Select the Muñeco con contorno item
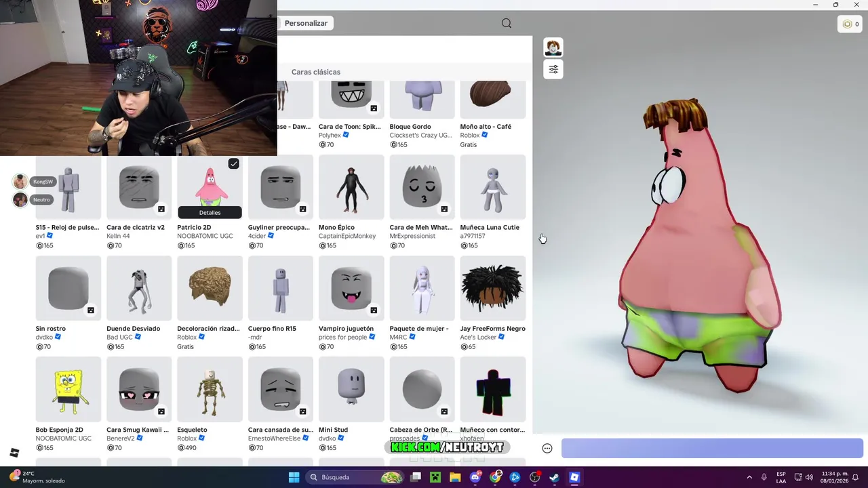Image resolution: width=868 pixels, height=488 pixels. [x=493, y=389]
